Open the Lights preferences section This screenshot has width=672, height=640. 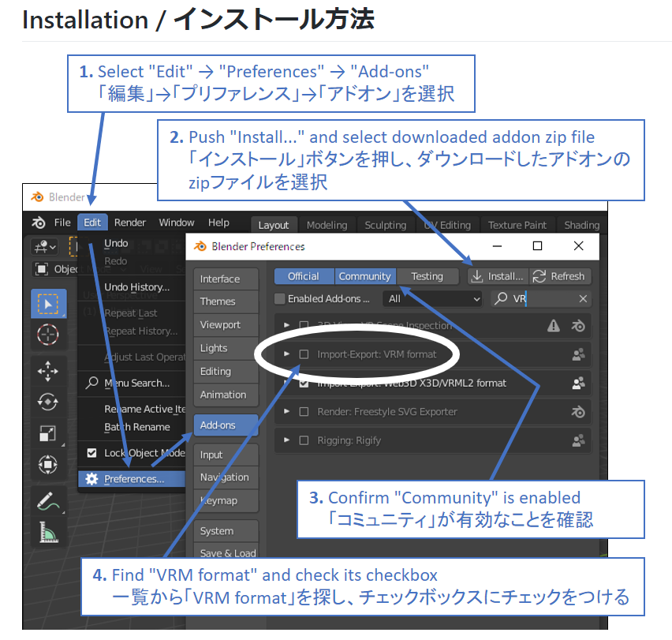pyautogui.click(x=226, y=348)
